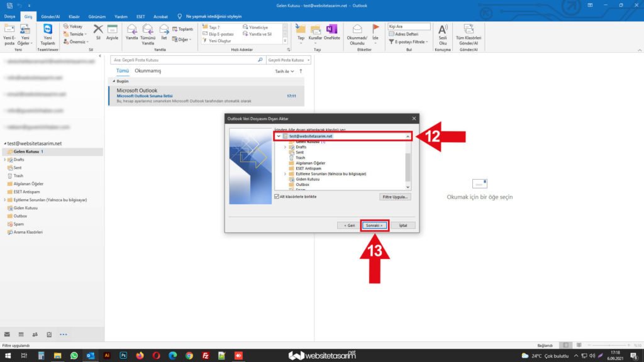This screenshot has height=362, width=644.
Task: Toggle the 'Alt klasörlerle birlikte' checkbox
Action: (x=277, y=197)
